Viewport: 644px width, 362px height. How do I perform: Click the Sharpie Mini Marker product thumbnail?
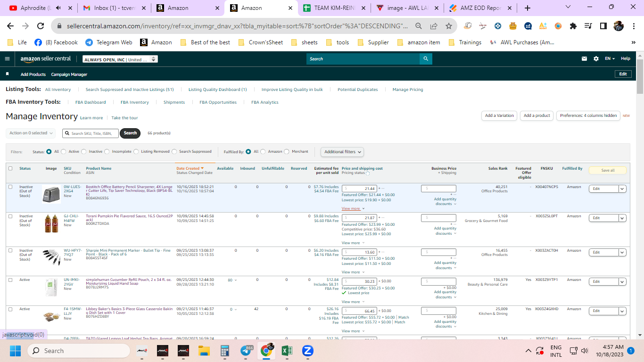[x=51, y=257]
